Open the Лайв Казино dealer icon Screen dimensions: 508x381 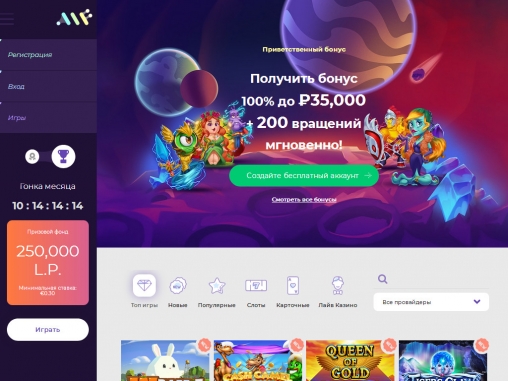(338, 285)
